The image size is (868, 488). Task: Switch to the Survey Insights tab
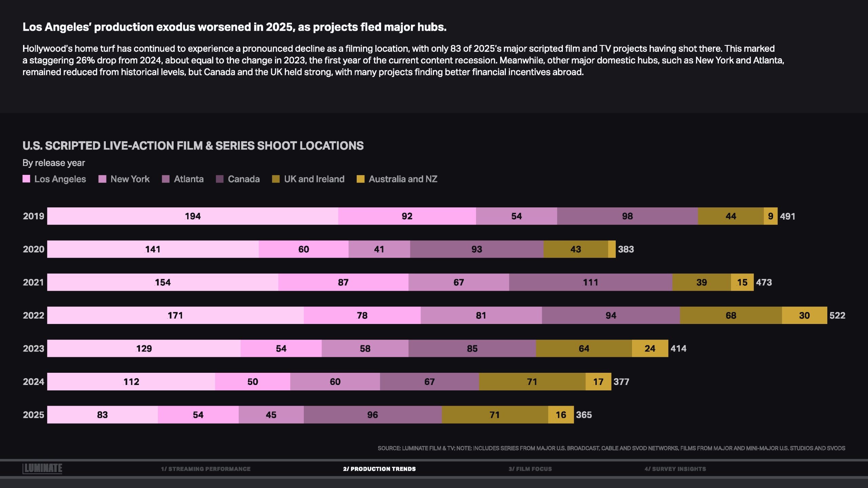[675, 469]
